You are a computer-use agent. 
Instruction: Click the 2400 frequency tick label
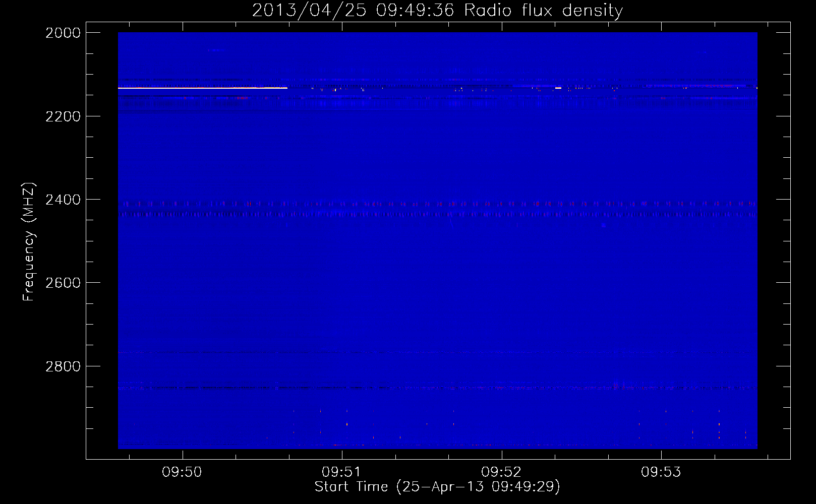63,200
